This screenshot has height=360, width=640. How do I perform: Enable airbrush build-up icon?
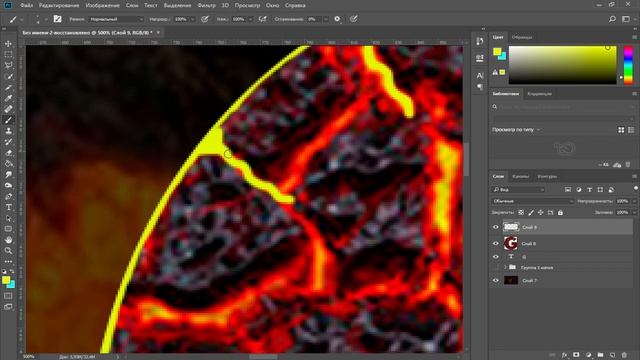pos(263,19)
